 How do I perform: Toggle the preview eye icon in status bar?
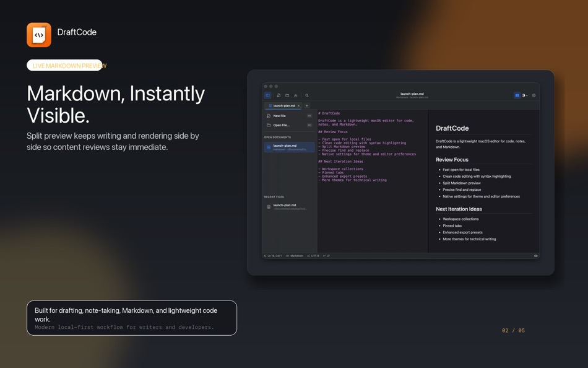pos(536,256)
